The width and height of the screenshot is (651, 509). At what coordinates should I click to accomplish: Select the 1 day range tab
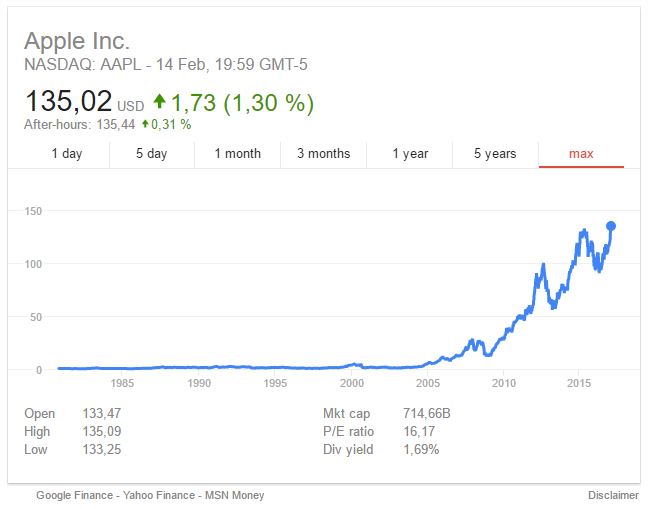pos(67,153)
